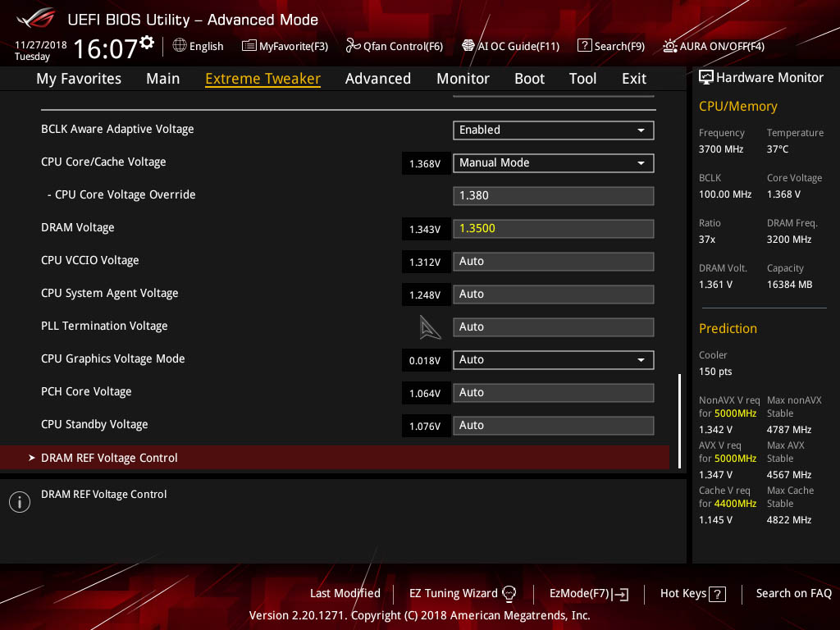Click the CPU System Agent Voltage label
840x630 pixels.
(x=110, y=293)
